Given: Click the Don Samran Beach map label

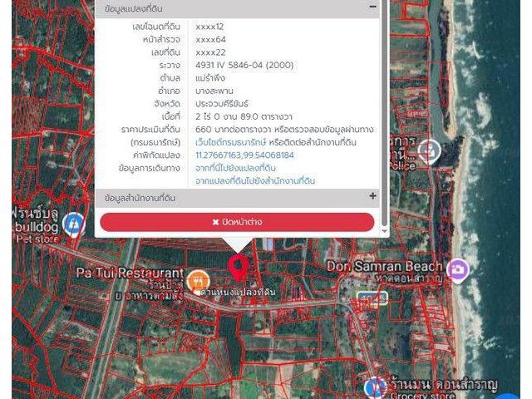Looking at the screenshot, I should (x=384, y=267).
